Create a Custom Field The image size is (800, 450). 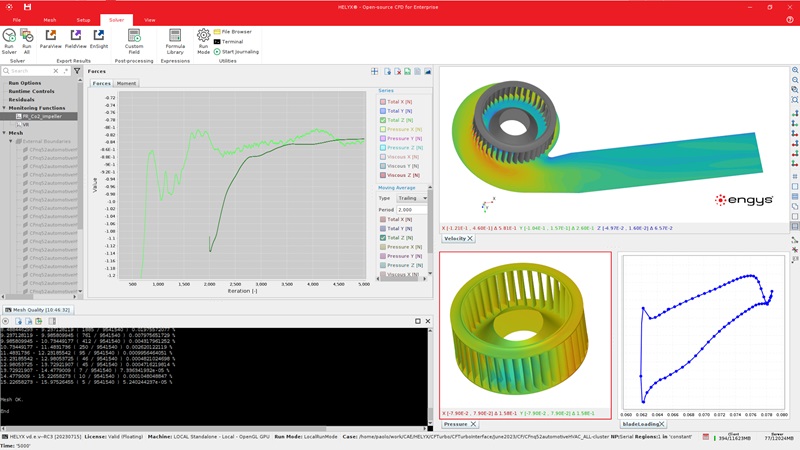(x=134, y=37)
